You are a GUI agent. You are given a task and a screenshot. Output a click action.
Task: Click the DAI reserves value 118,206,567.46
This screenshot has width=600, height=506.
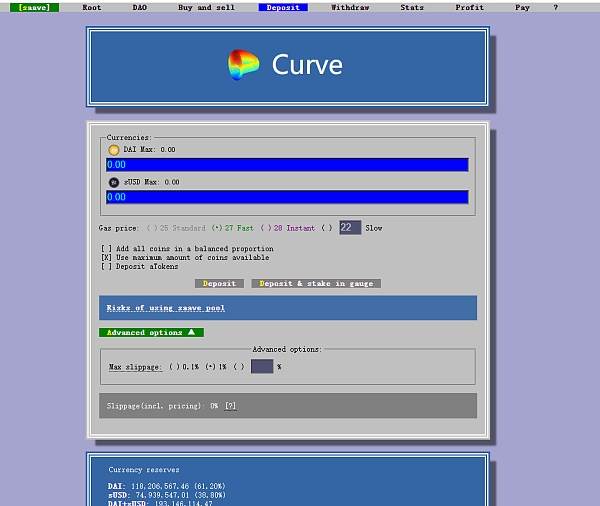160,486
